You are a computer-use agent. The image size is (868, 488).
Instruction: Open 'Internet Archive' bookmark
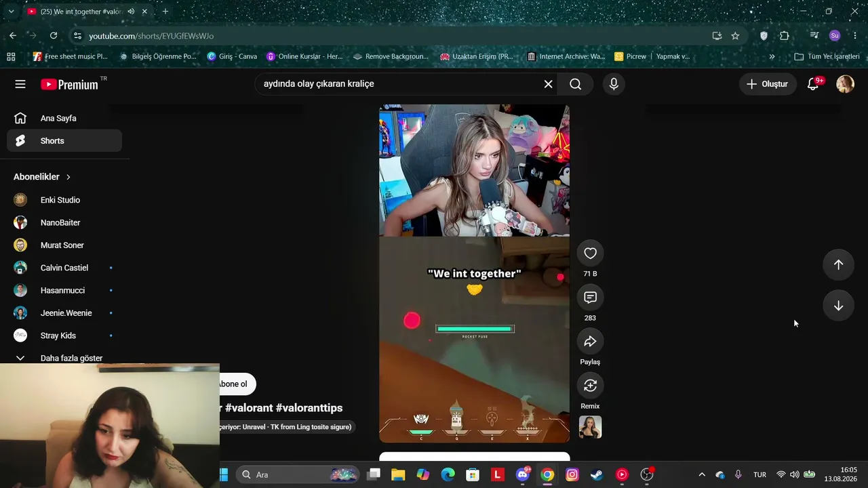[566, 56]
